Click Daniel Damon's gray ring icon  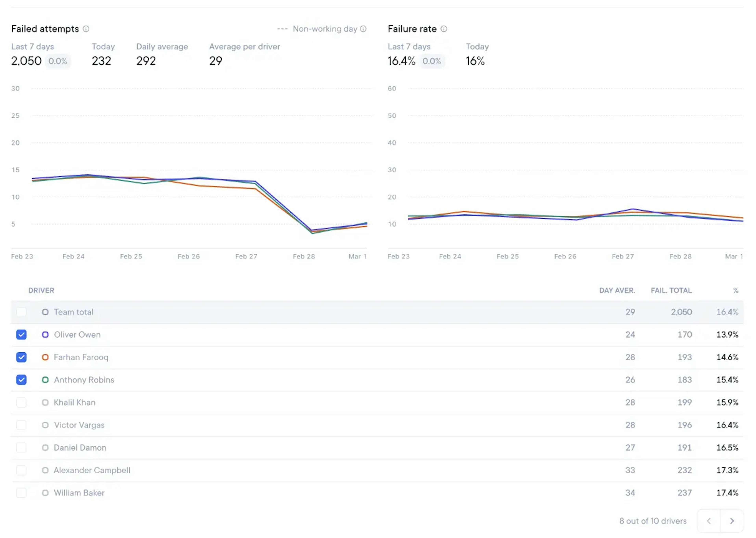coord(45,448)
